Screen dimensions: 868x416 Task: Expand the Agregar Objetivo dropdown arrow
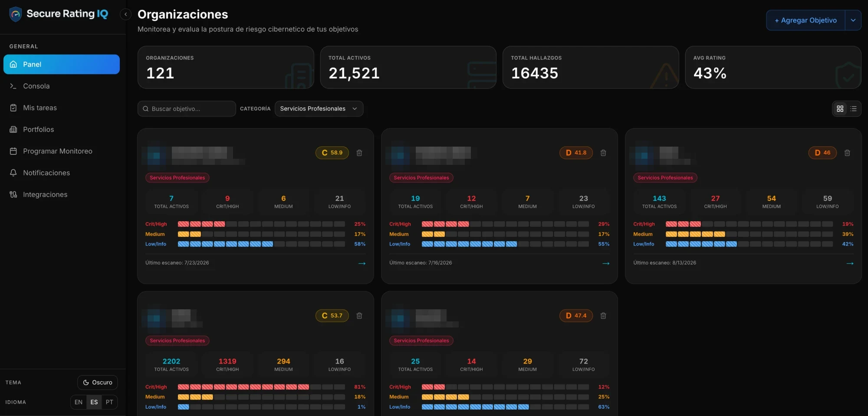coord(853,20)
